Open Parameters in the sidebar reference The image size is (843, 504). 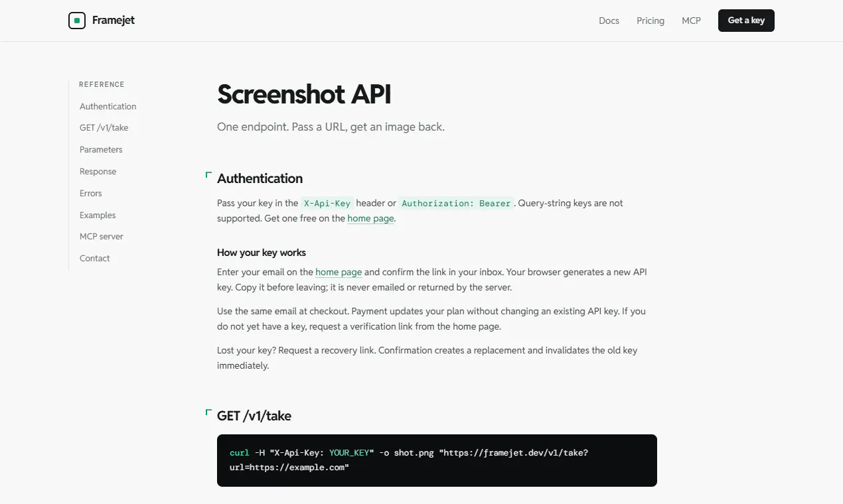[x=101, y=149]
